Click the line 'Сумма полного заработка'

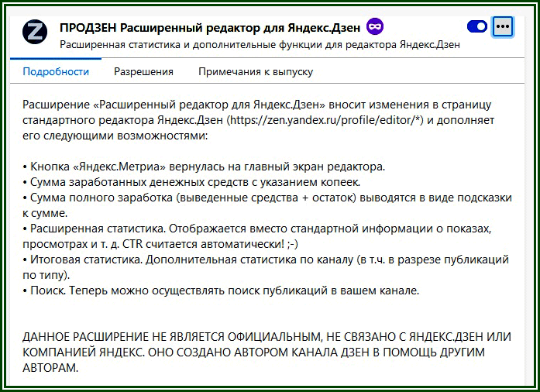(x=267, y=205)
